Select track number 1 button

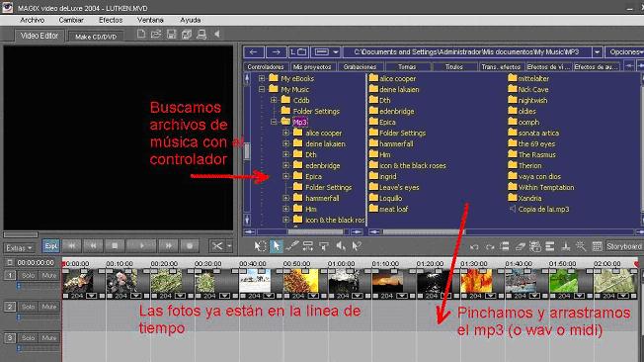click(x=10, y=275)
